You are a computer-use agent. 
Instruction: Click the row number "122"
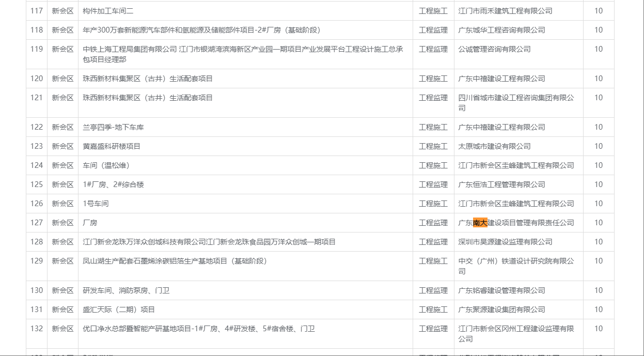click(37, 127)
